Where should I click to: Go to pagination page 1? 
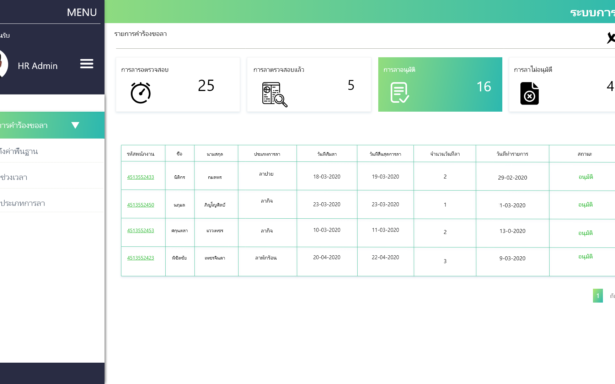598,296
